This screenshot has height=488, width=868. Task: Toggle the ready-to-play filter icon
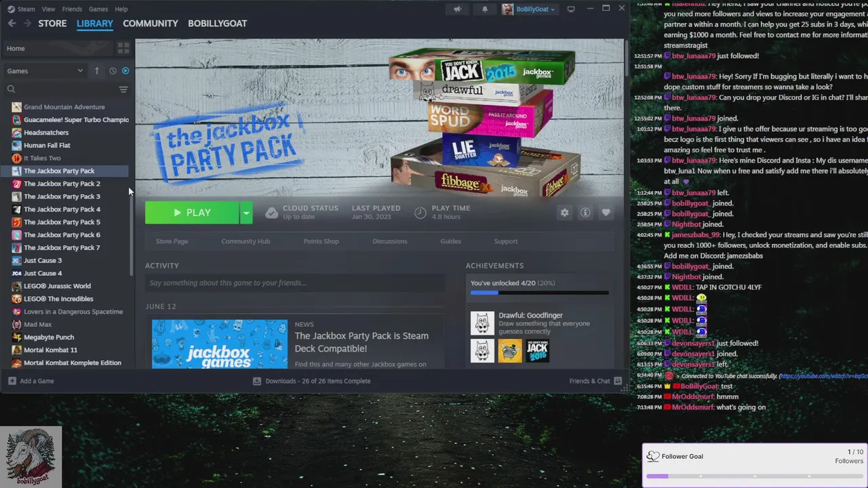pyautogui.click(x=125, y=70)
